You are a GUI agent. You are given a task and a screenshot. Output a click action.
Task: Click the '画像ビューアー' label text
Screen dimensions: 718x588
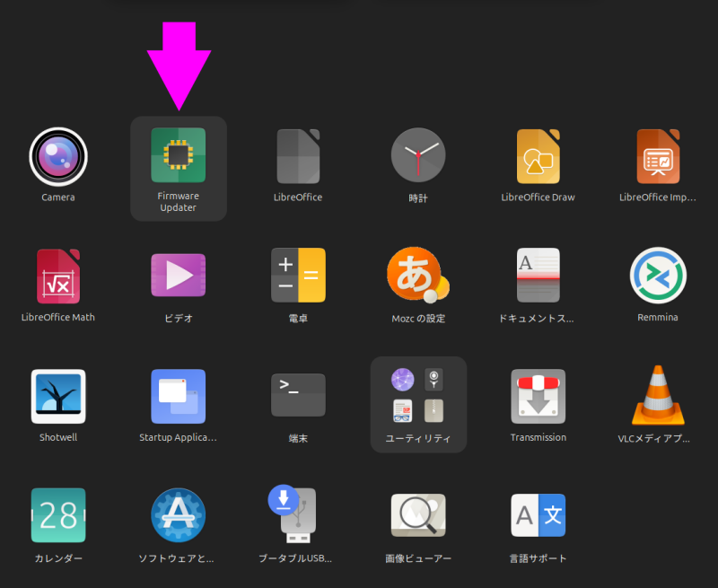418,558
